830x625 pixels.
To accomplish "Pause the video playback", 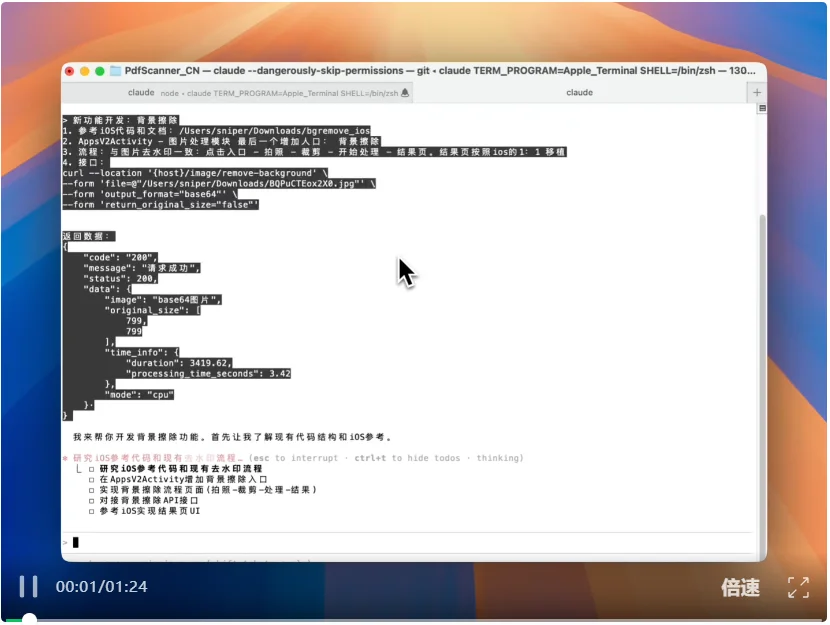I will tap(29, 586).
